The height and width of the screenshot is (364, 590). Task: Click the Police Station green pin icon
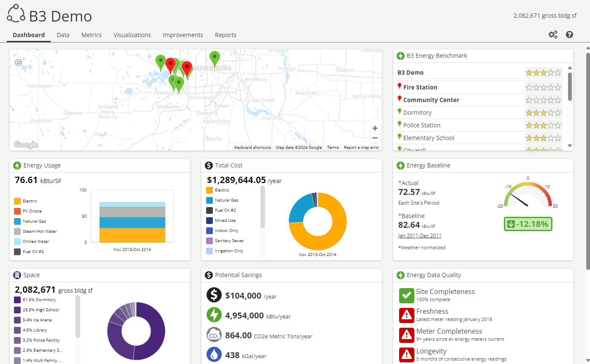point(400,124)
